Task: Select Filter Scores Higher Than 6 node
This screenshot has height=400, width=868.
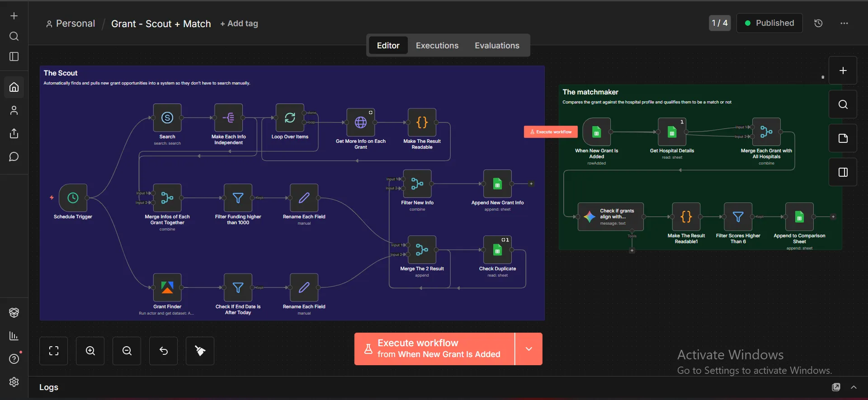Action: 738,217
